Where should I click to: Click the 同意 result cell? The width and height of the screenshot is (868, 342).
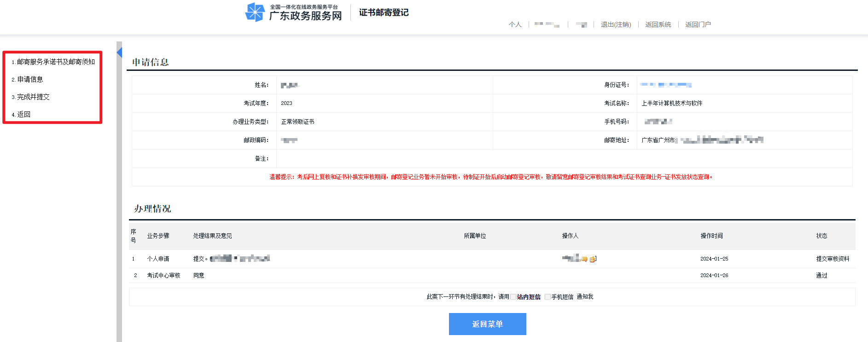198,275
